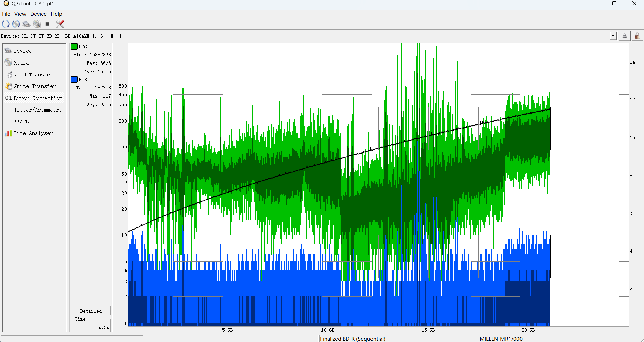Open the File menu
The width and height of the screenshot is (644, 342).
point(6,14)
